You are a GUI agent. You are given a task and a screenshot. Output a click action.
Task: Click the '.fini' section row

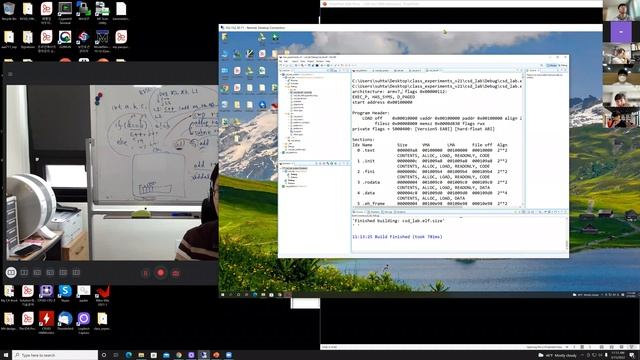431,171
